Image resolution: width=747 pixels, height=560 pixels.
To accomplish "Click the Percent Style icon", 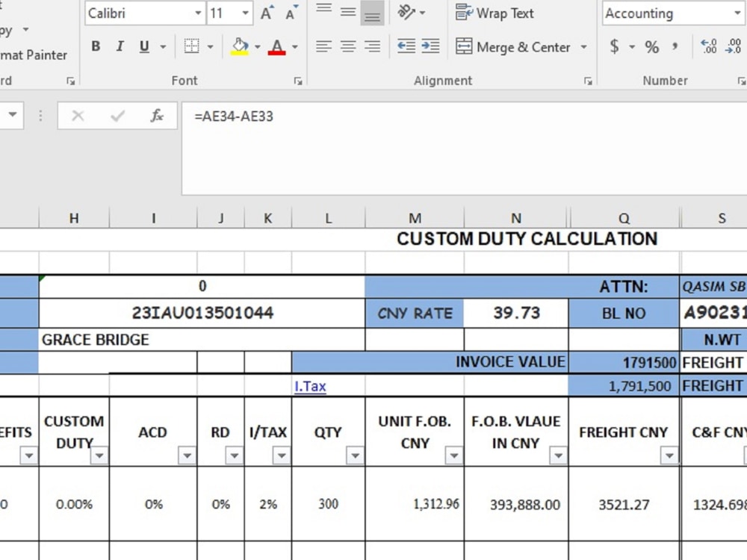I will (651, 46).
